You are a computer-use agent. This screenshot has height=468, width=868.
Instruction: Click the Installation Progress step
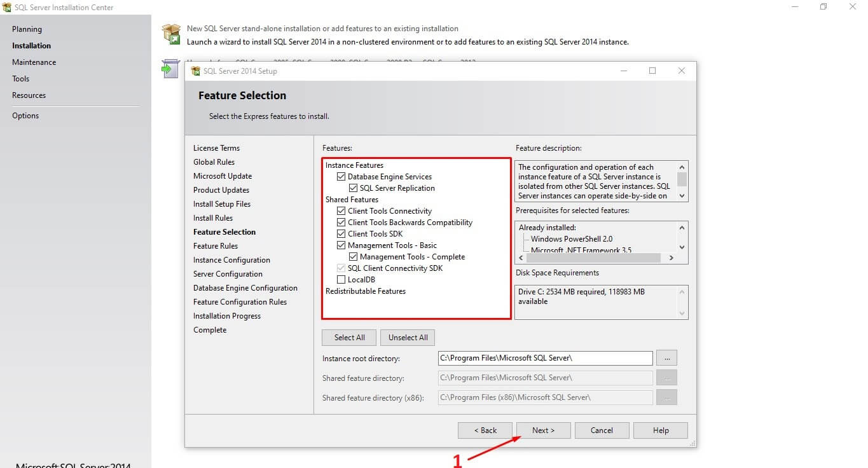(227, 316)
